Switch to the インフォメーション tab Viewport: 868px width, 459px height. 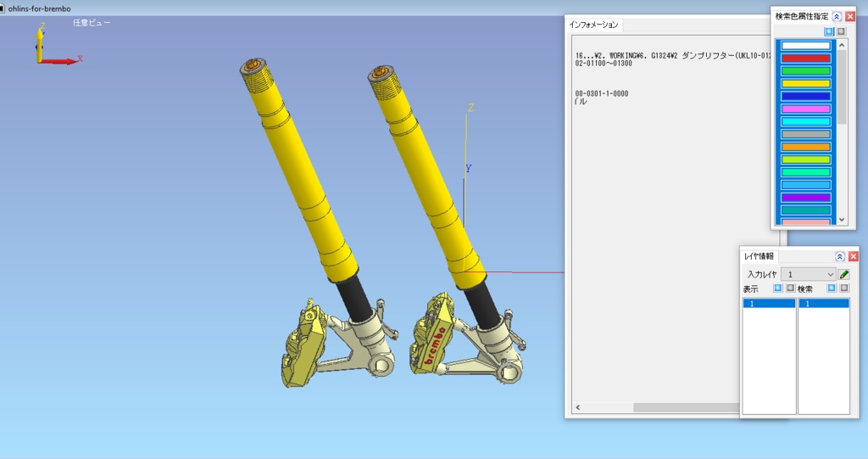(594, 25)
